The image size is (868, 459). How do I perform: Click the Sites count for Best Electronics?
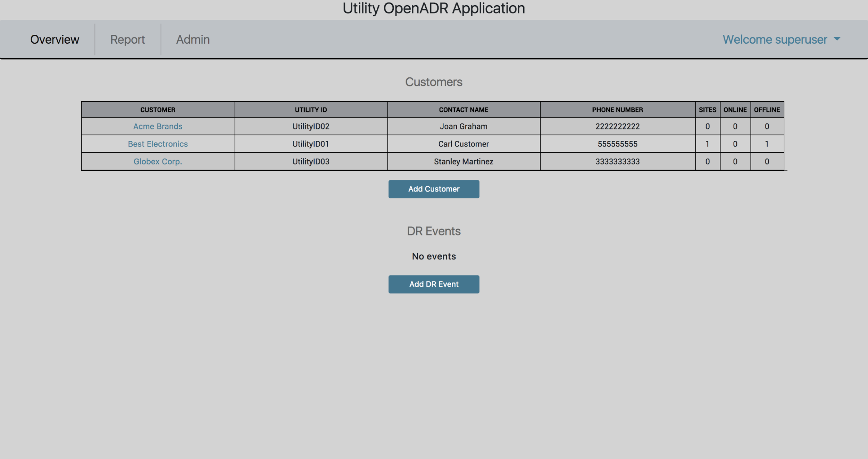tap(707, 144)
